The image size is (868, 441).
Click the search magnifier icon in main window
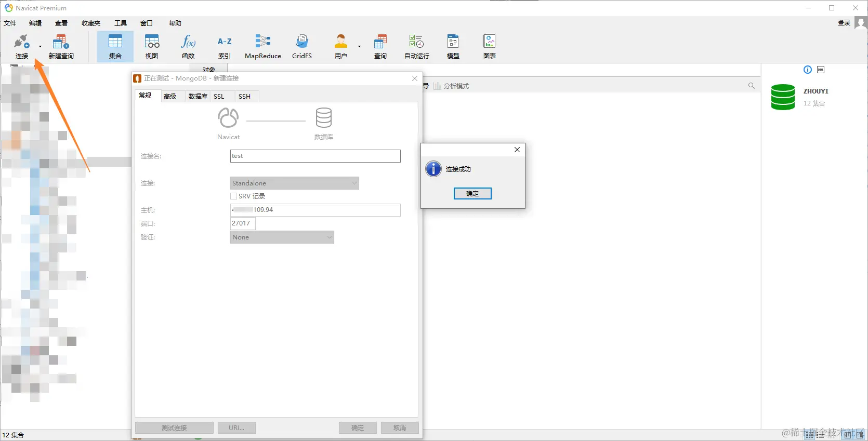tap(752, 86)
